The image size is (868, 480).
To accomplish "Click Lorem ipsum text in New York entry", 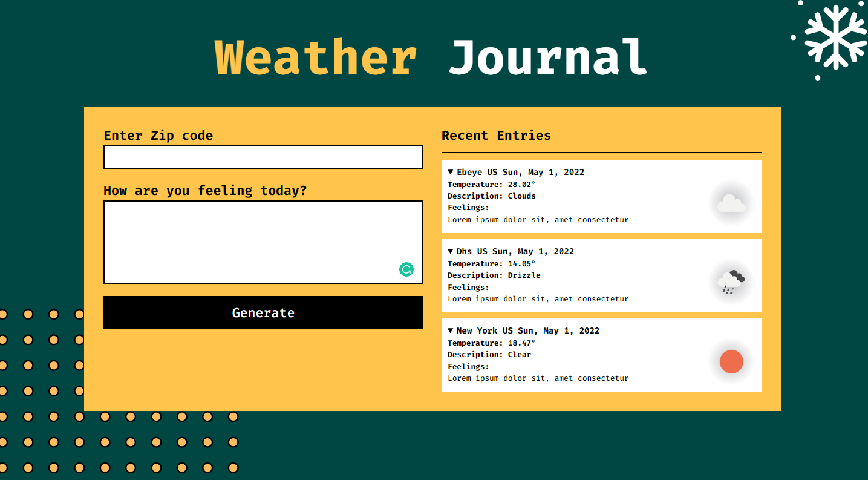I will [x=538, y=378].
